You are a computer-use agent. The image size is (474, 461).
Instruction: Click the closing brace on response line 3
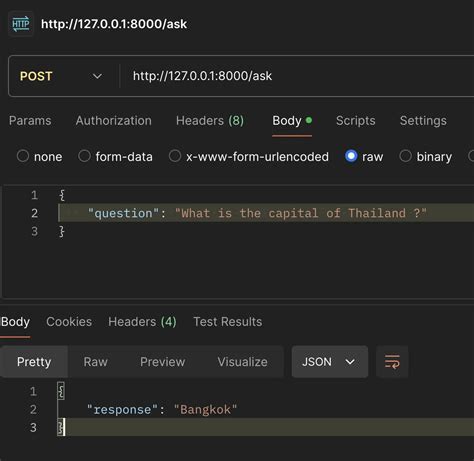(61, 428)
